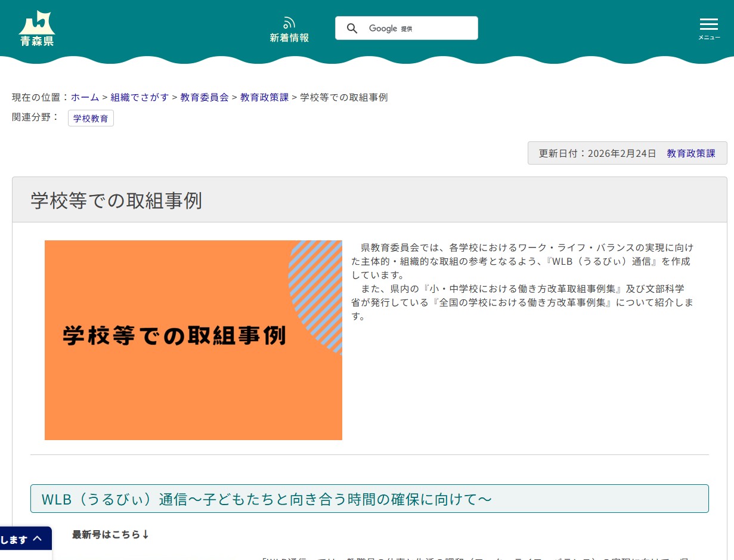This screenshot has width=734, height=560.
Task: Open the 教育政策課 breadcrumb link
Action: tap(264, 97)
